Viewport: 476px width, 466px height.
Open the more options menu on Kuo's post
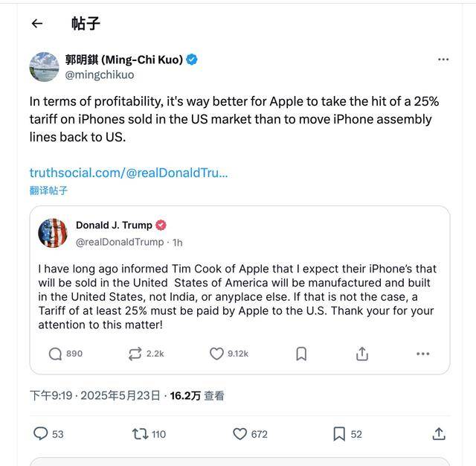pyautogui.click(x=443, y=60)
